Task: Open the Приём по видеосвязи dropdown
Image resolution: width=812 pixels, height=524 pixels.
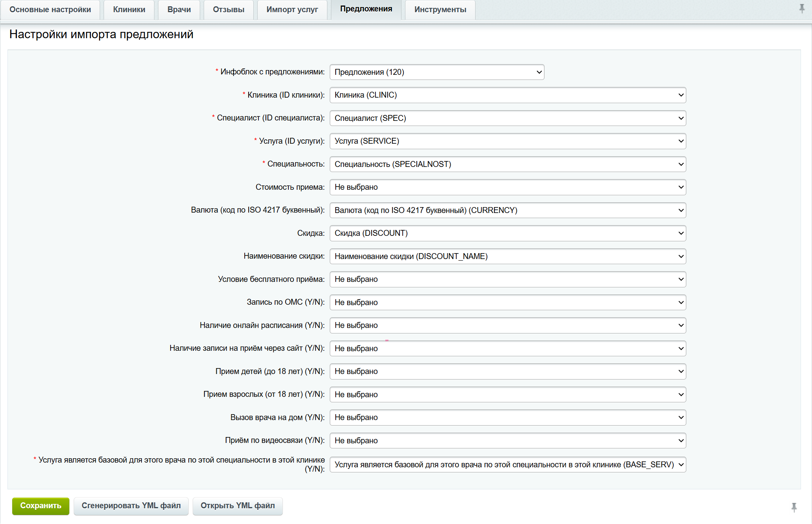Action: click(x=507, y=441)
